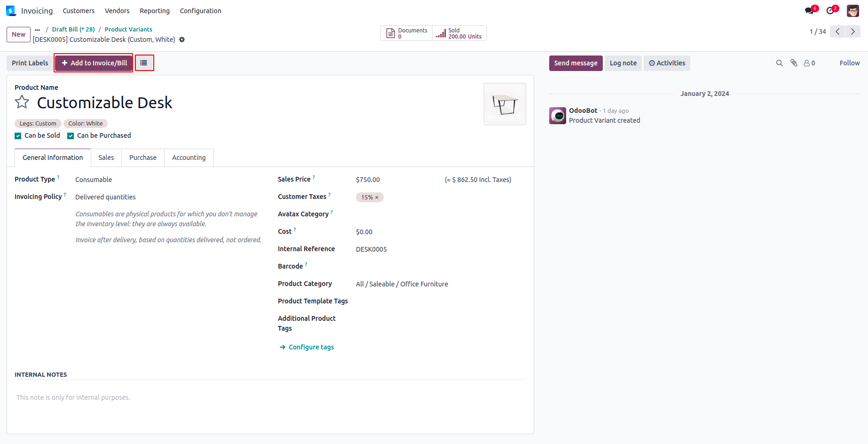Screen dimensions: 868x444
Task: Open the conversations messages icon
Action: tap(809, 10)
